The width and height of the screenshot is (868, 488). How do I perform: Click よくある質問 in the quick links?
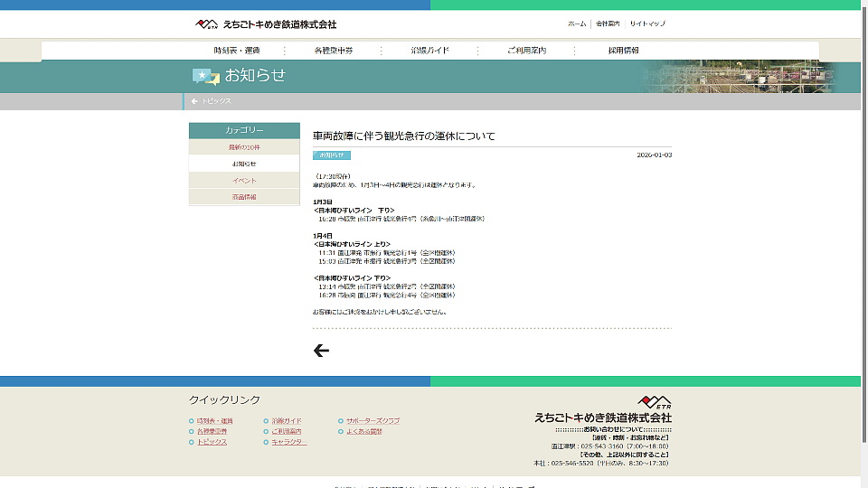click(x=364, y=432)
